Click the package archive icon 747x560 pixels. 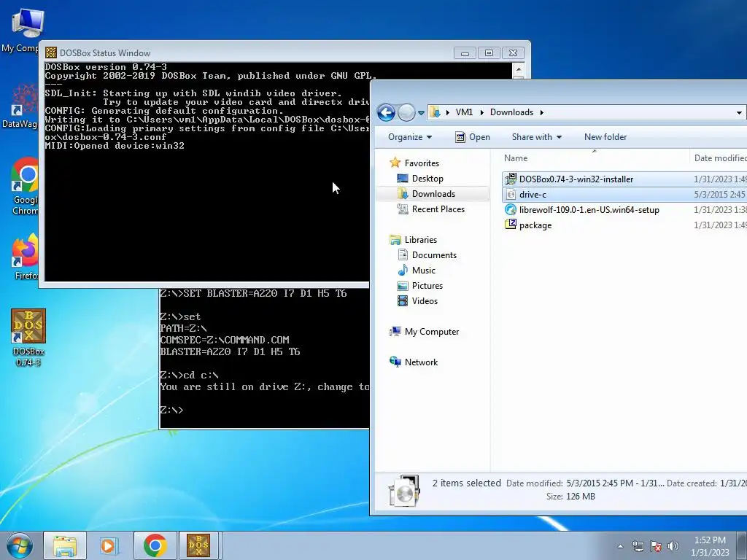click(510, 225)
